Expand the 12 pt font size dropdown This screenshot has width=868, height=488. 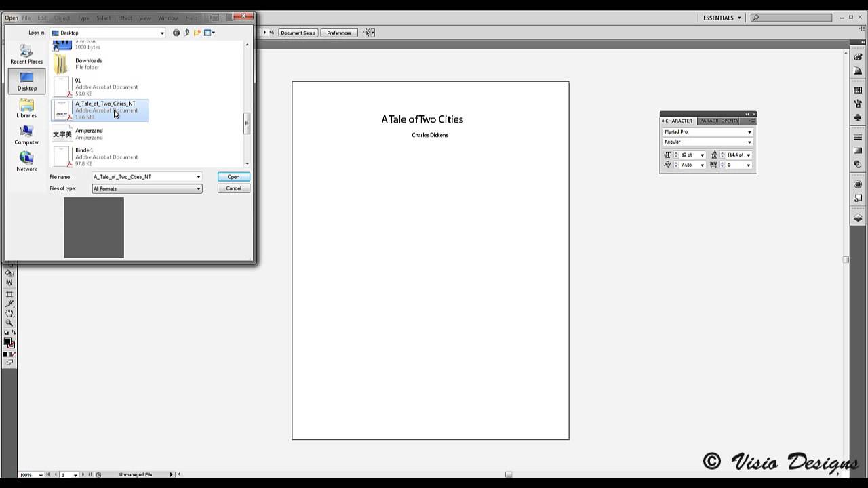tap(702, 155)
